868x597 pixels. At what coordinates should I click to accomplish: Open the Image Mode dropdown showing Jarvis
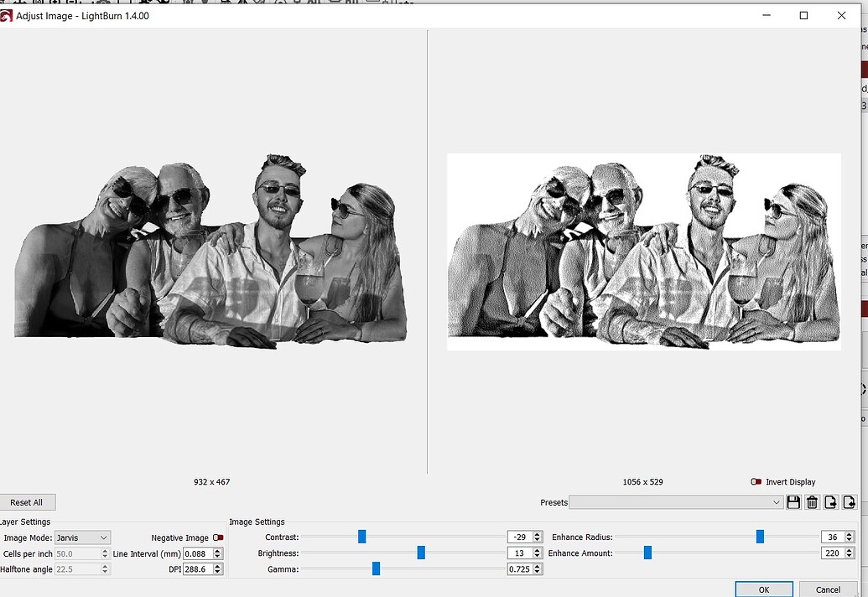pyautogui.click(x=81, y=537)
